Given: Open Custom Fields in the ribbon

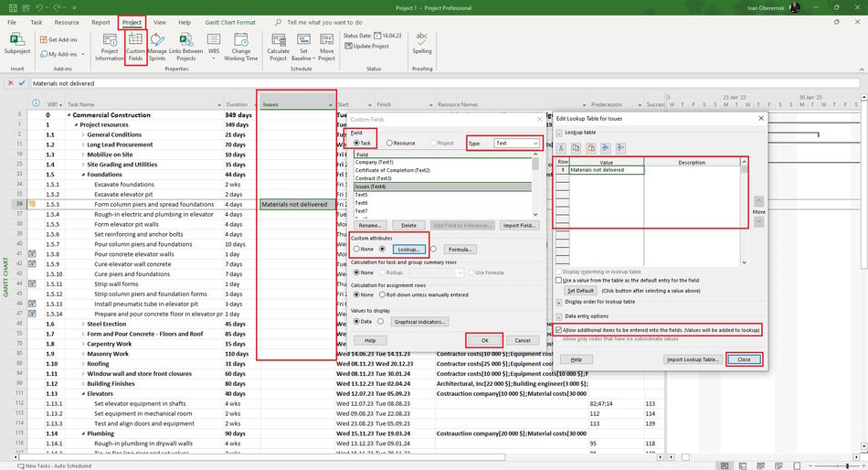Looking at the screenshot, I should [135, 47].
